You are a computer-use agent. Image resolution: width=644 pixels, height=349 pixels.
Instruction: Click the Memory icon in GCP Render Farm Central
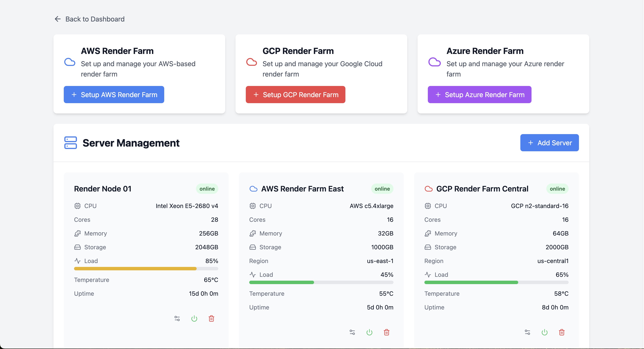tap(428, 233)
